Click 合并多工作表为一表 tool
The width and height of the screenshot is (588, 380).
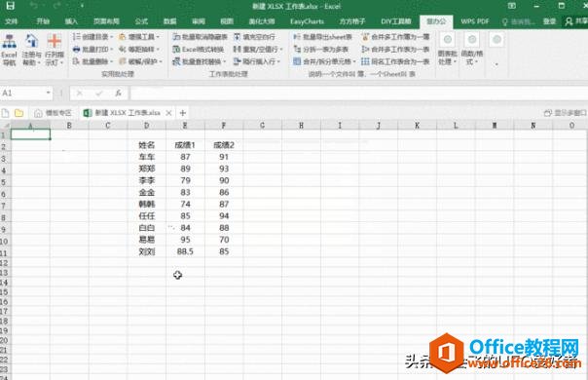point(395,49)
